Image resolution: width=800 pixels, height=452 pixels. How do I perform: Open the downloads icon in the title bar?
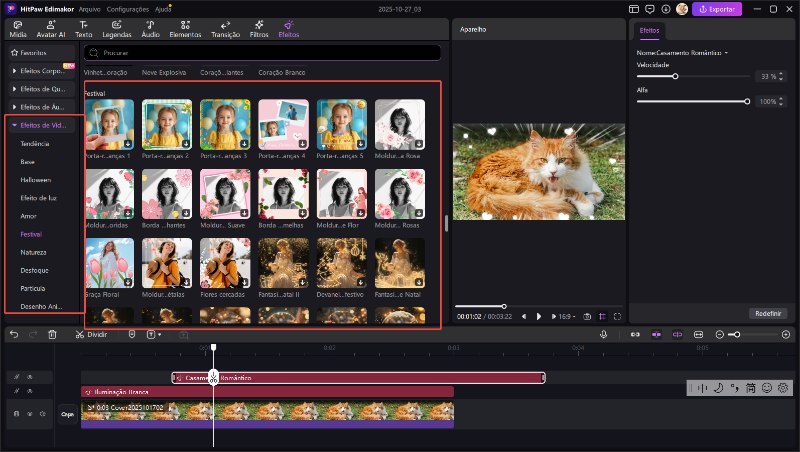click(666, 9)
